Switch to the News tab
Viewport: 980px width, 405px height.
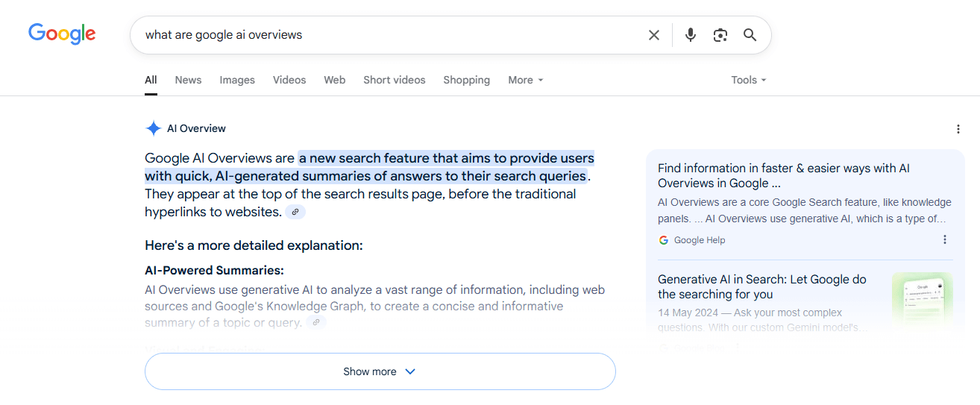(x=188, y=80)
